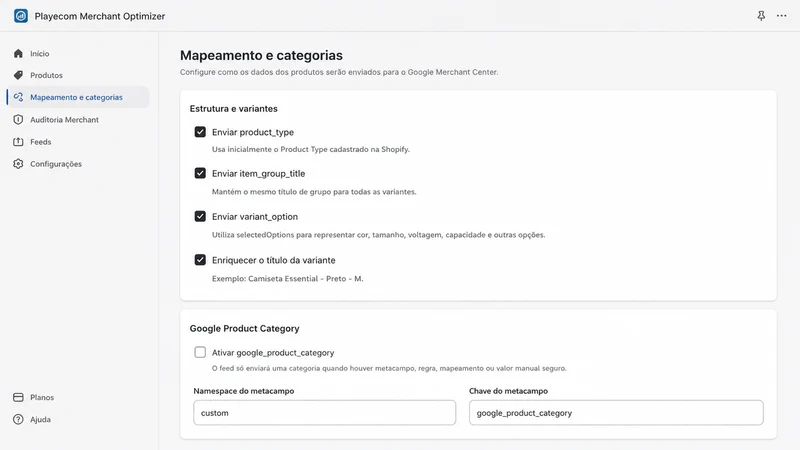Open Ajuda help page

[78, 419]
